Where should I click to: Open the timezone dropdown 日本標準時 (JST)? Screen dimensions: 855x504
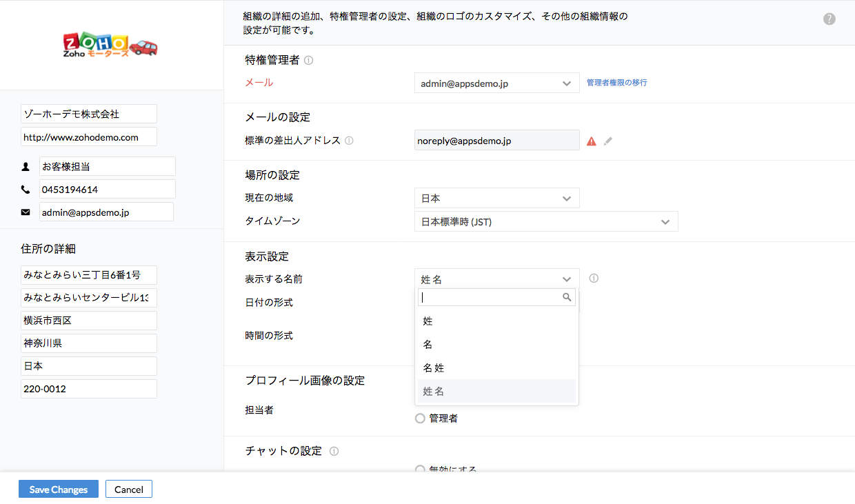[545, 222]
